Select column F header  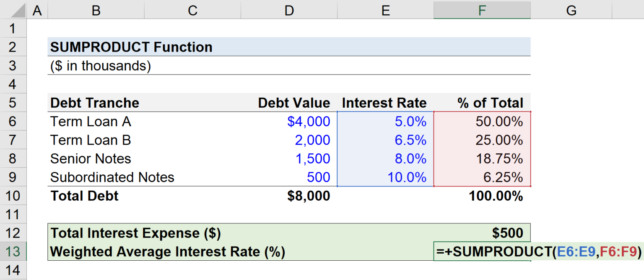click(482, 10)
